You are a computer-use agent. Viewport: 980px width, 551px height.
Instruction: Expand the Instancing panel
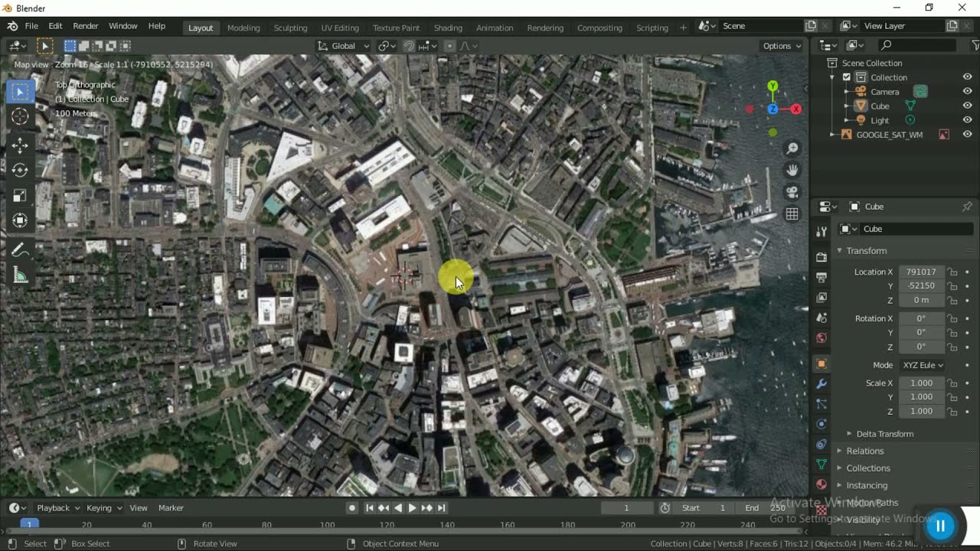(x=866, y=485)
